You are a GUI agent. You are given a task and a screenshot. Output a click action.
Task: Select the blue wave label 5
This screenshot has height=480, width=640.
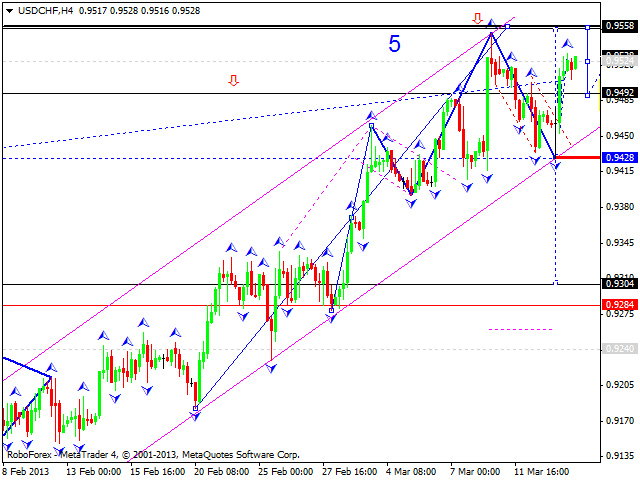(395, 44)
